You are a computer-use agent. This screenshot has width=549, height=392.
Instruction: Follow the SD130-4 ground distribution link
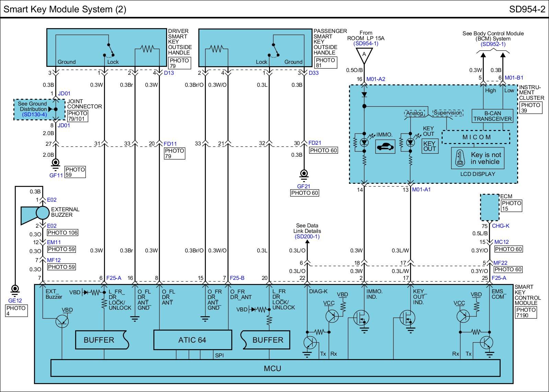[x=34, y=115]
